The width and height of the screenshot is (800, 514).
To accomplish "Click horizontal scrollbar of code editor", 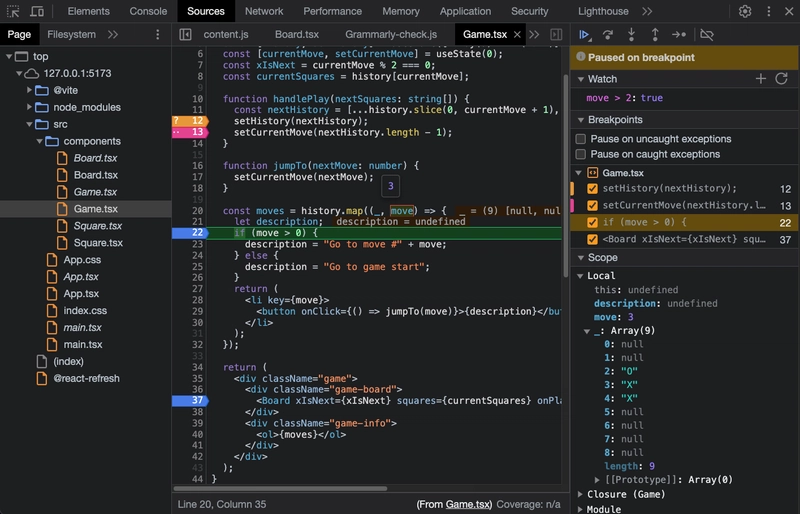I will [280, 488].
